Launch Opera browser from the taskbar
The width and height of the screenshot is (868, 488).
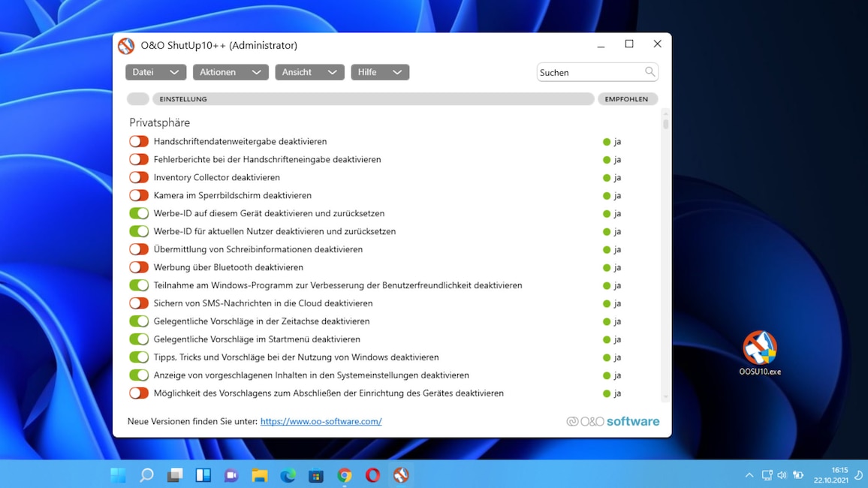(x=372, y=475)
